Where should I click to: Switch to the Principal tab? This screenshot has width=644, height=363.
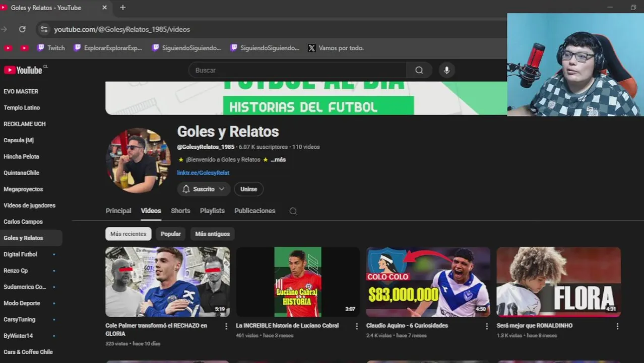118,211
